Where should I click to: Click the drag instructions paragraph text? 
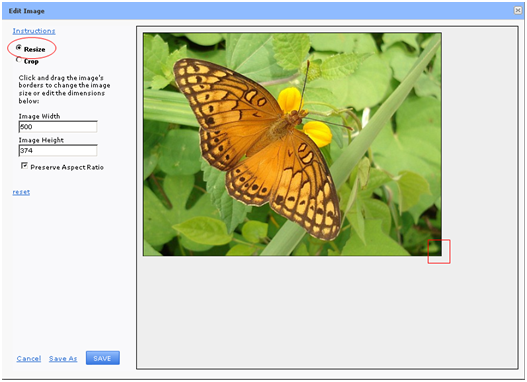pyautogui.click(x=64, y=89)
